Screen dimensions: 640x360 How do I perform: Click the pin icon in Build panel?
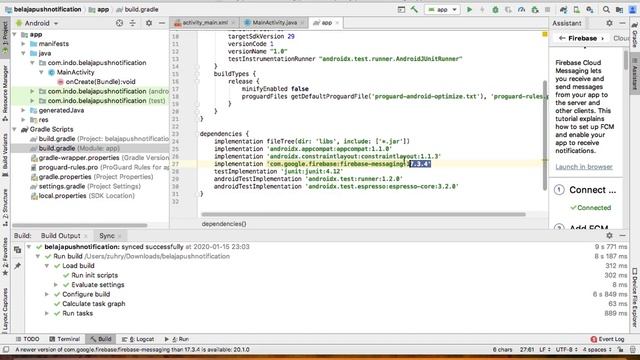click(x=18, y=266)
